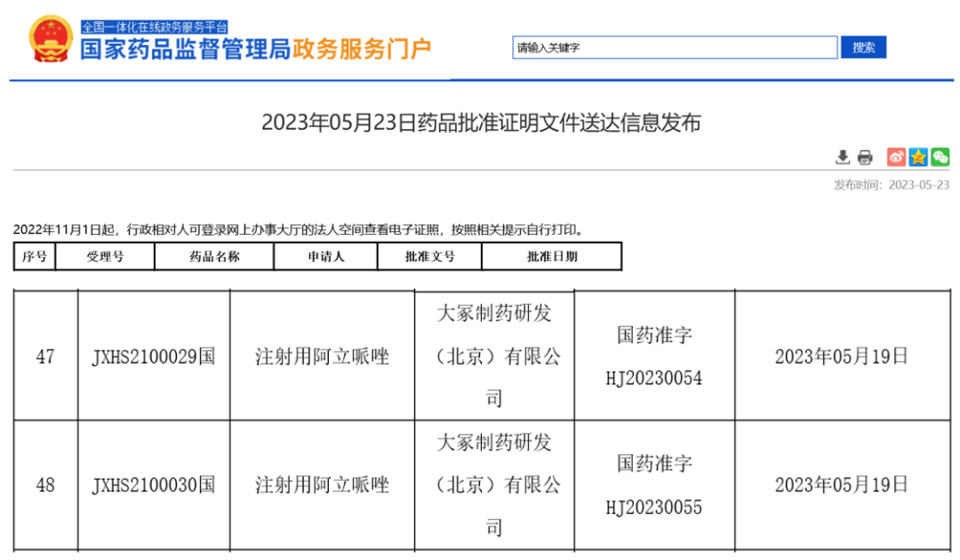Click the yellow star favorites icon

tap(917, 157)
